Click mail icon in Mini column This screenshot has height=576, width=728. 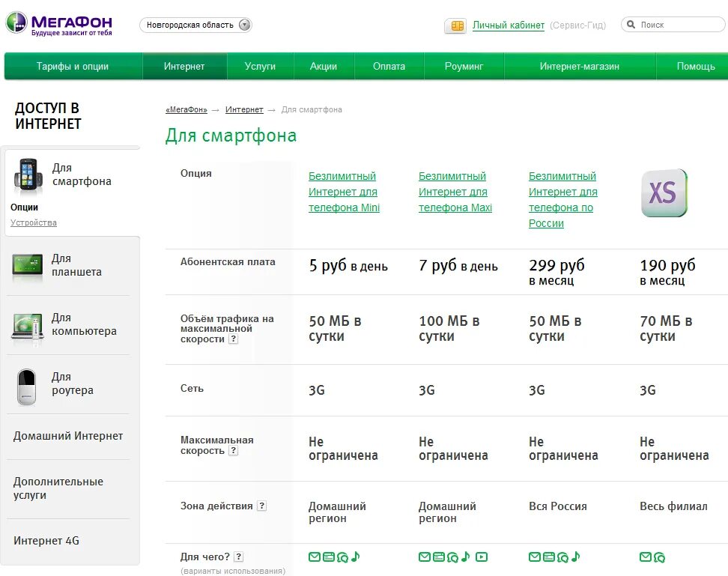click(x=315, y=557)
